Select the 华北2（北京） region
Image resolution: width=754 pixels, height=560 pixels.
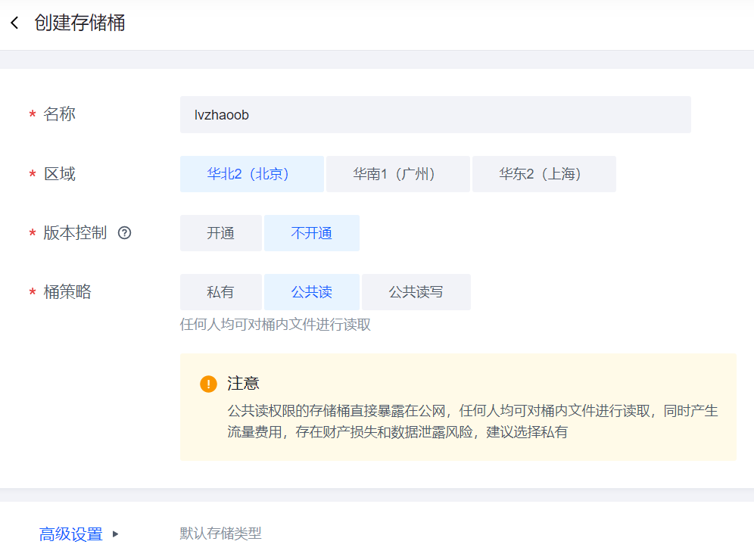tap(251, 174)
